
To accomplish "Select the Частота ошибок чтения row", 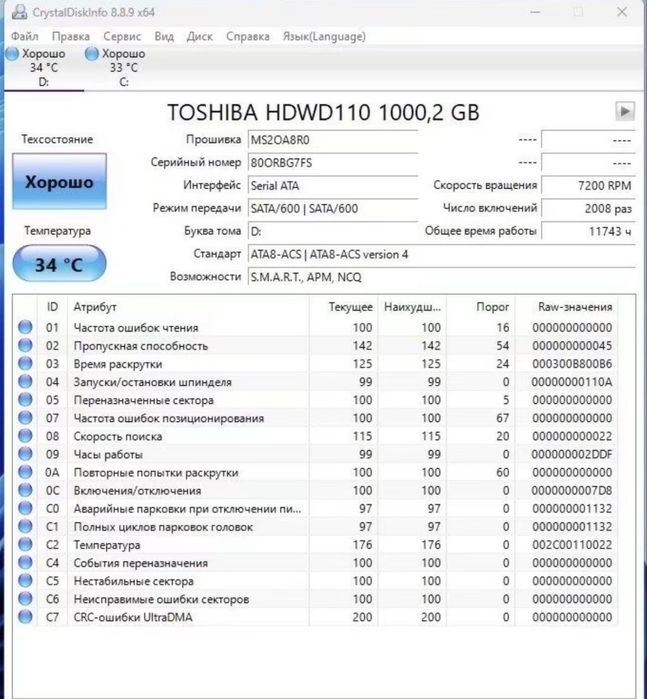I will coord(315,327).
